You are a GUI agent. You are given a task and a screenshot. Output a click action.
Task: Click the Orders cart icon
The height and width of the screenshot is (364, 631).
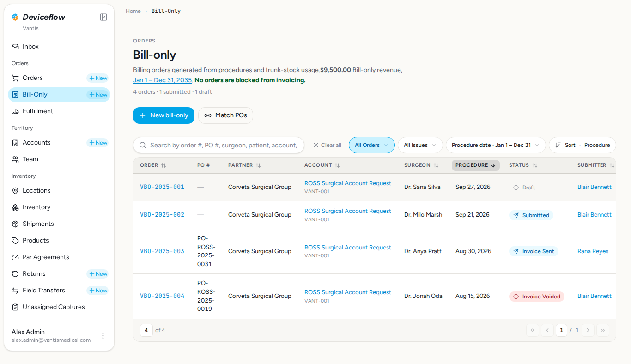15,78
